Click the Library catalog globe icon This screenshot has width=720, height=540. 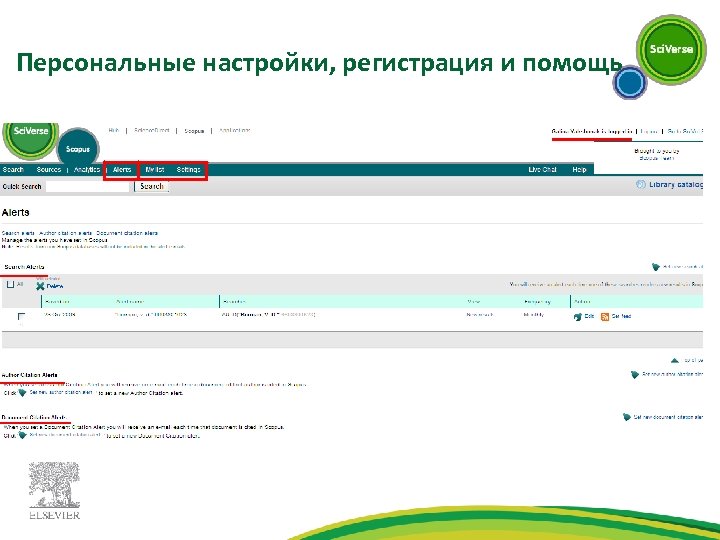tap(641, 185)
